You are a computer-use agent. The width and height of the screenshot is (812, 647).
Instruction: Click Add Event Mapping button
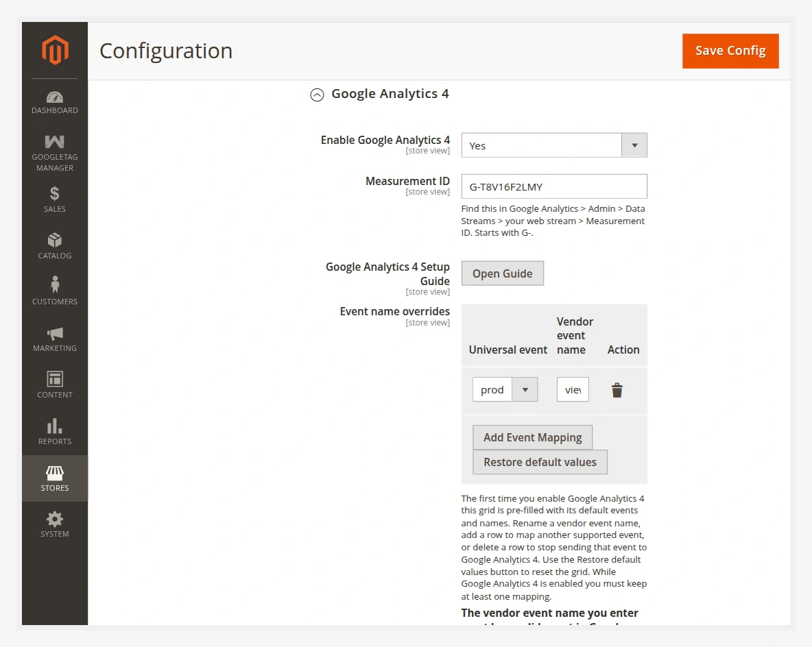(x=532, y=437)
